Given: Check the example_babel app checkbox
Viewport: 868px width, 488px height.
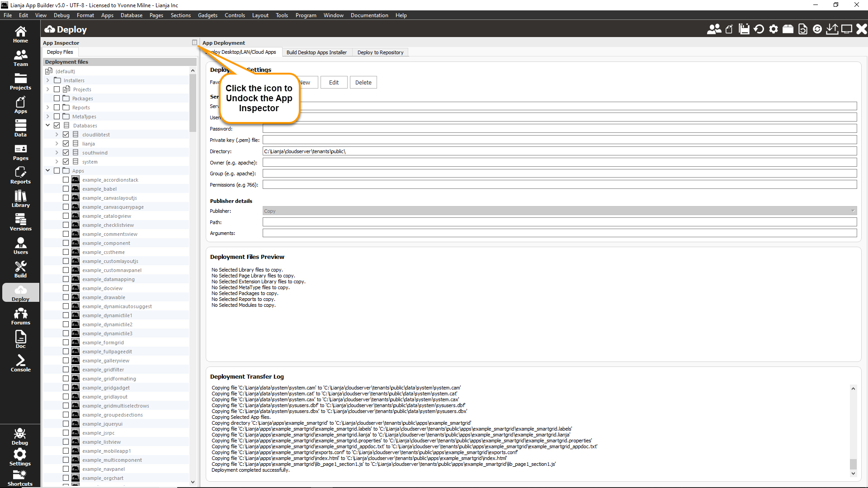Looking at the screenshot, I should click(x=66, y=189).
